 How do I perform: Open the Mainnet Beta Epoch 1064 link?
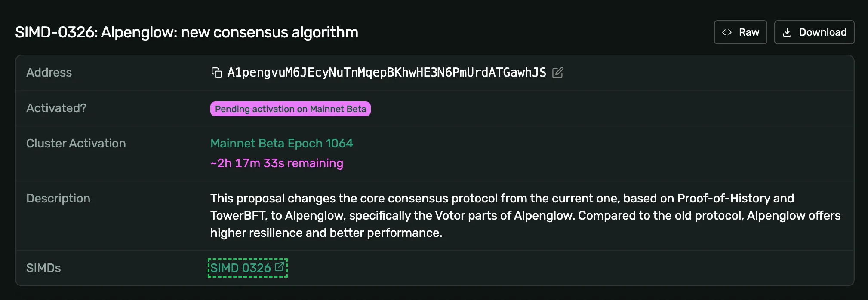pyautogui.click(x=282, y=144)
